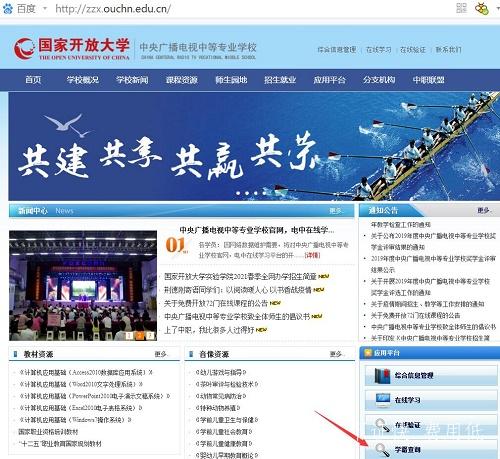Open notice 关于公布2019年度…奖学金评审结果的通知
Screen dimensions: 500x459
click(x=433, y=241)
